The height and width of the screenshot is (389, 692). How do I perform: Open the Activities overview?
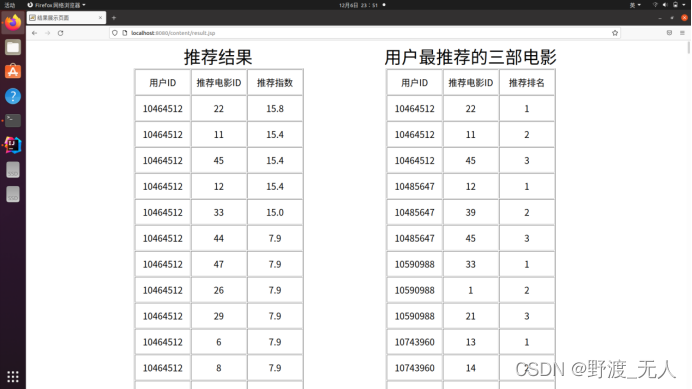10,5
